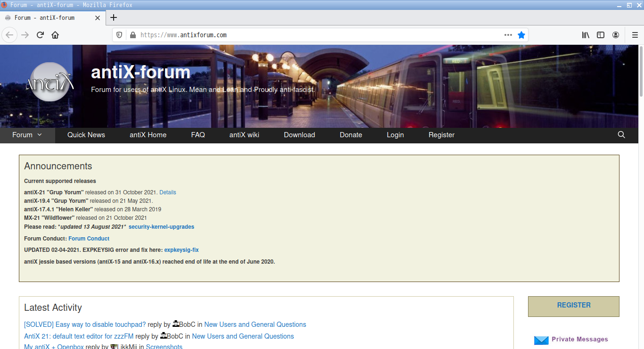
Task: Click 'Current supported releases' text
Action: 60,181
